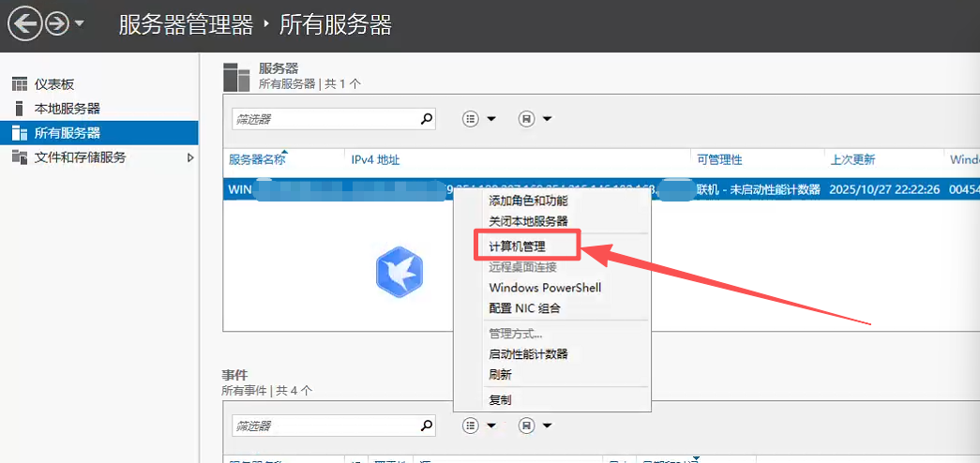Click the forward navigation arrow
The image size is (980, 463).
point(57,24)
